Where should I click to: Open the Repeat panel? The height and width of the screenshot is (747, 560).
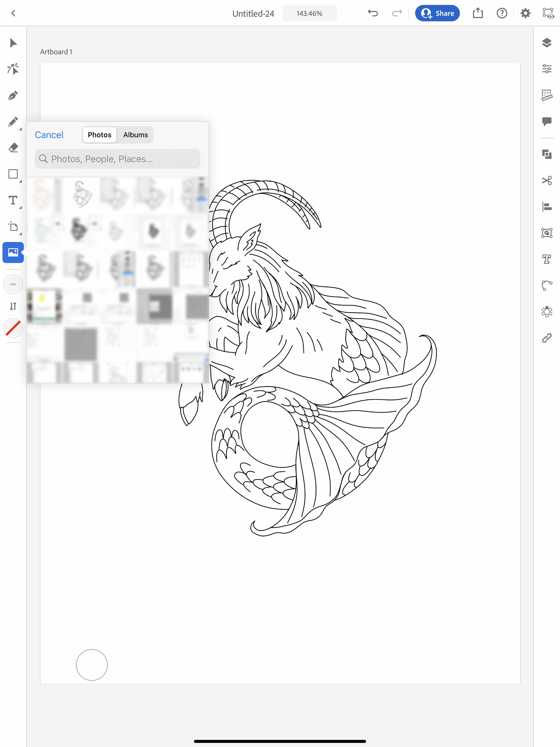tap(547, 311)
